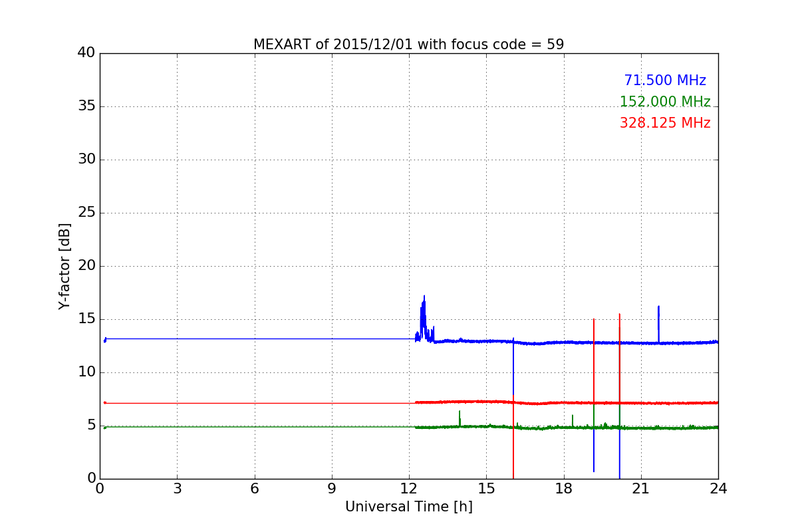The width and height of the screenshot is (798, 532).
Task: Click the 'Y-factor [dB]' axis label
Action: coord(65,266)
